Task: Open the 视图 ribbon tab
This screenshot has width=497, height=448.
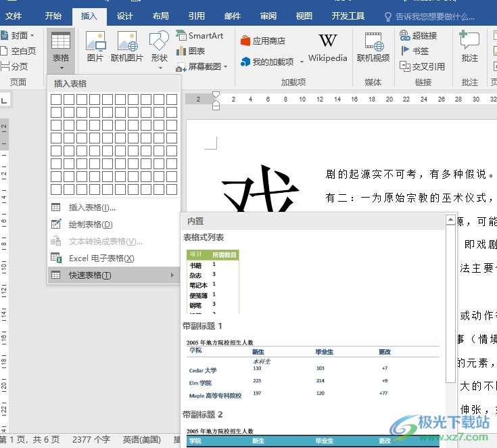Action: 304,16
